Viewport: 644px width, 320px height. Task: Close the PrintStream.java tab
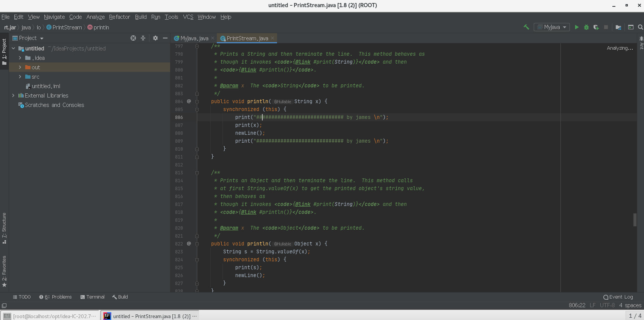pyautogui.click(x=273, y=38)
